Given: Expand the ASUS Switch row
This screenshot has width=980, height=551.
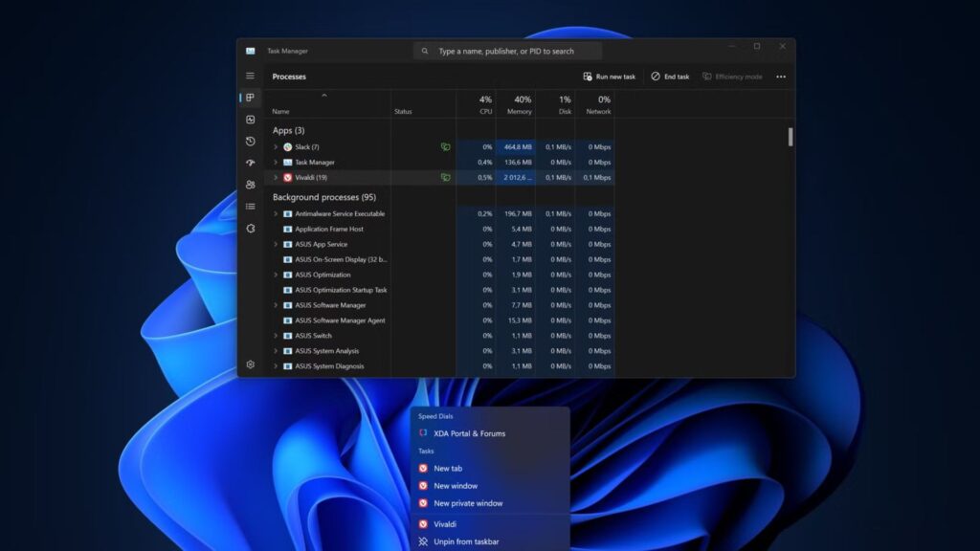Looking at the screenshot, I should click(276, 336).
